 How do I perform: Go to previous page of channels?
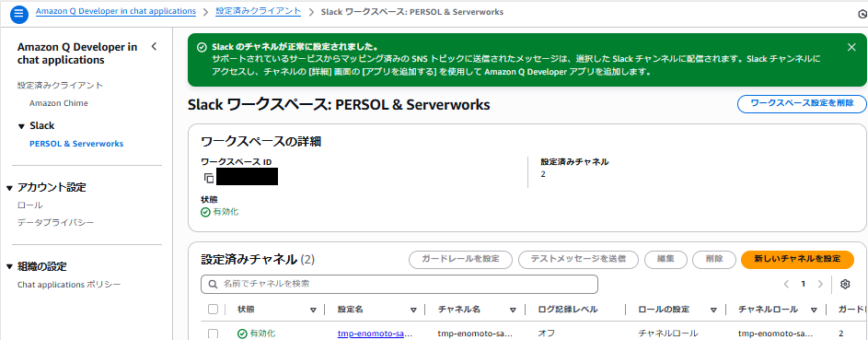point(786,284)
